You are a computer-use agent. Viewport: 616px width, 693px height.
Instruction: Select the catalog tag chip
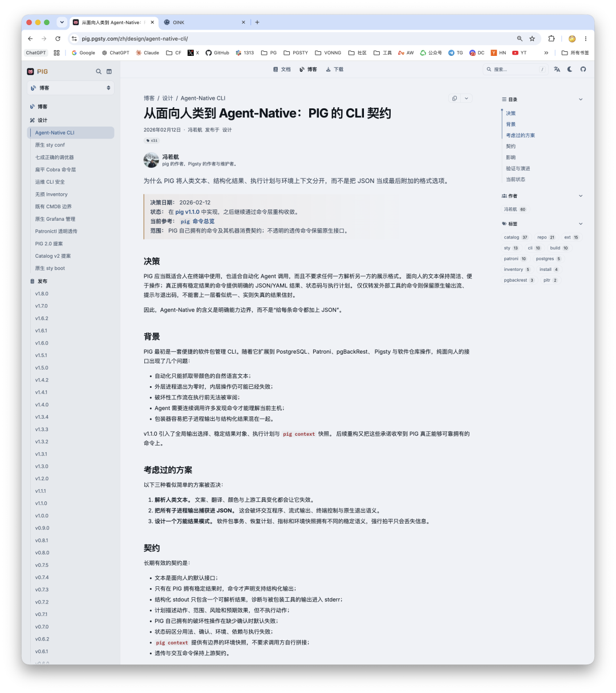coord(516,237)
